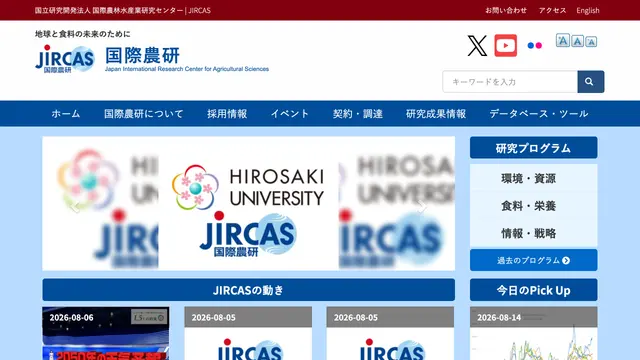The height and width of the screenshot is (360, 640).
Task: Open 食料・栄養 research program
Action: tap(529, 206)
